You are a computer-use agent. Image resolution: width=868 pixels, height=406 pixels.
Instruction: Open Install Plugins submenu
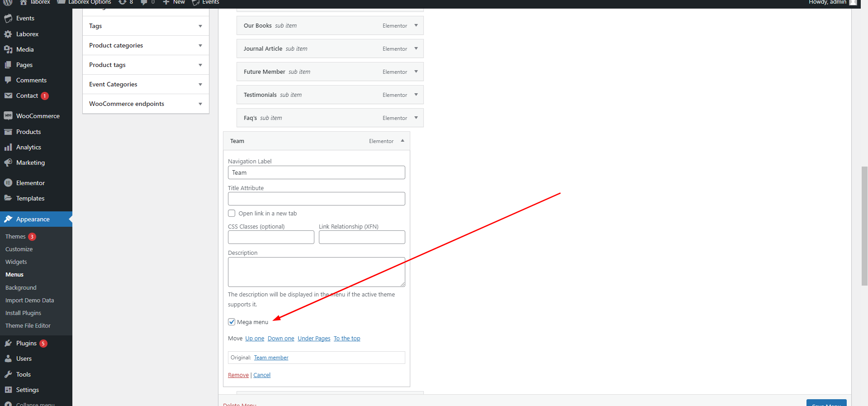(x=23, y=313)
